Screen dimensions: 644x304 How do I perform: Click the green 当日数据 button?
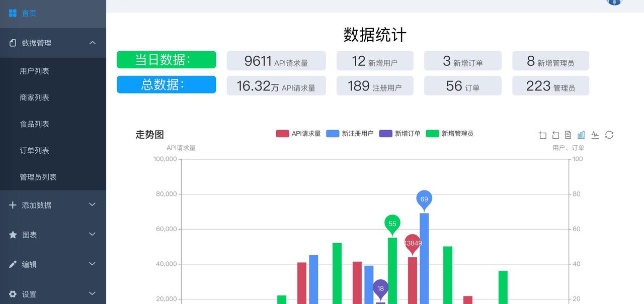(x=166, y=59)
